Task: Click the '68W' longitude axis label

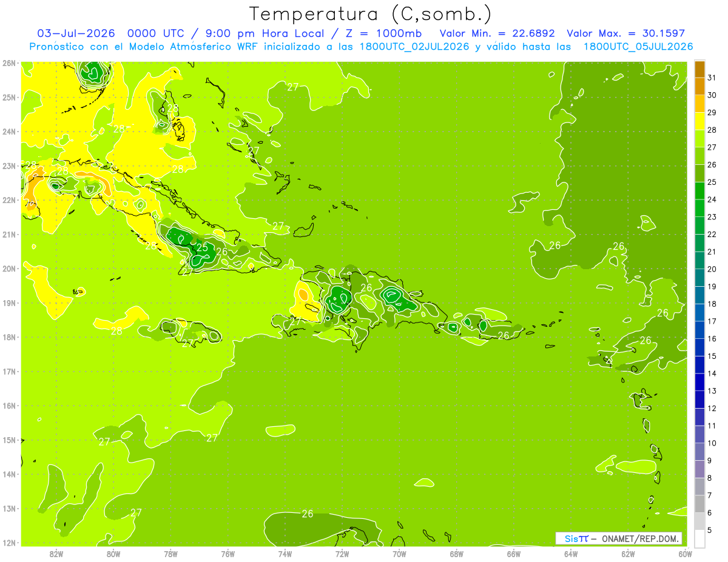Action: tap(457, 554)
